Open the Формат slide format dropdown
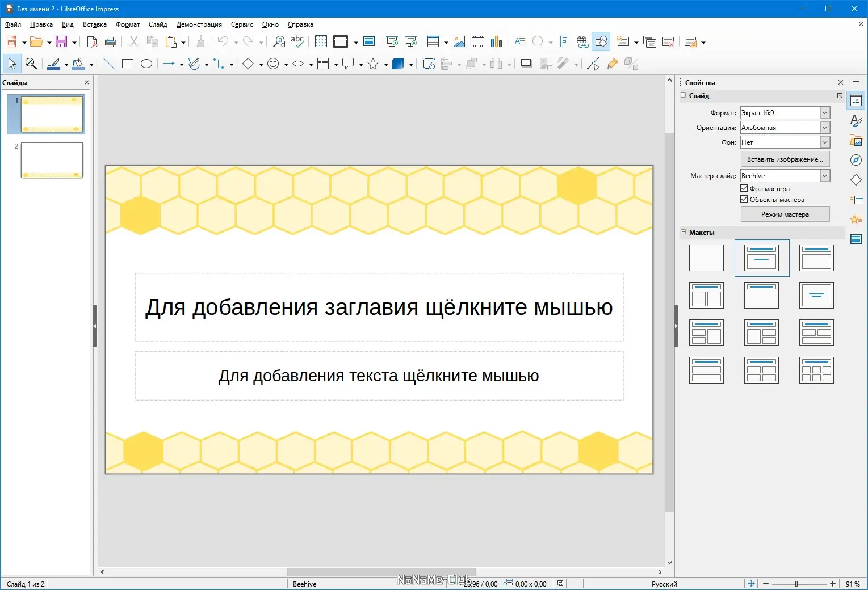 (x=825, y=112)
